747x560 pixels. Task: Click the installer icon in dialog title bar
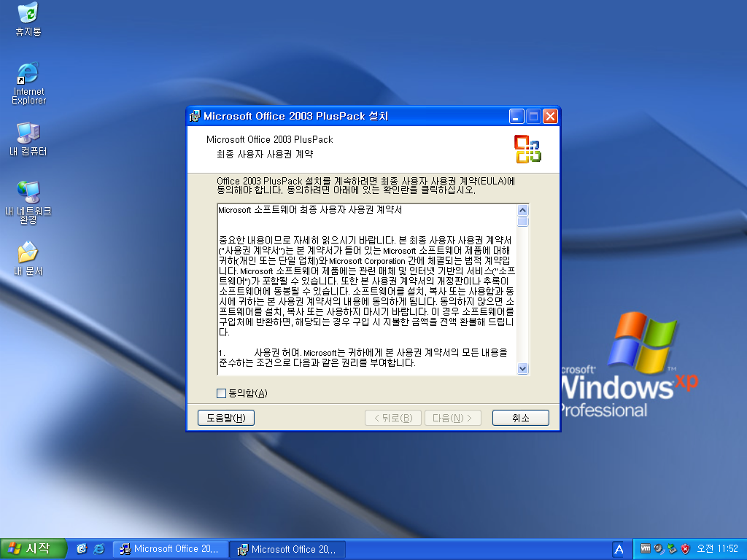pos(195,116)
